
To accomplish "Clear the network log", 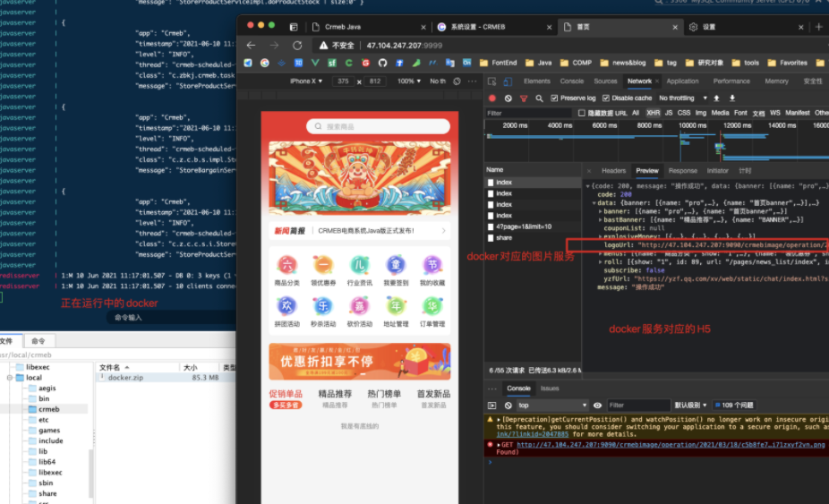I will pyautogui.click(x=509, y=98).
